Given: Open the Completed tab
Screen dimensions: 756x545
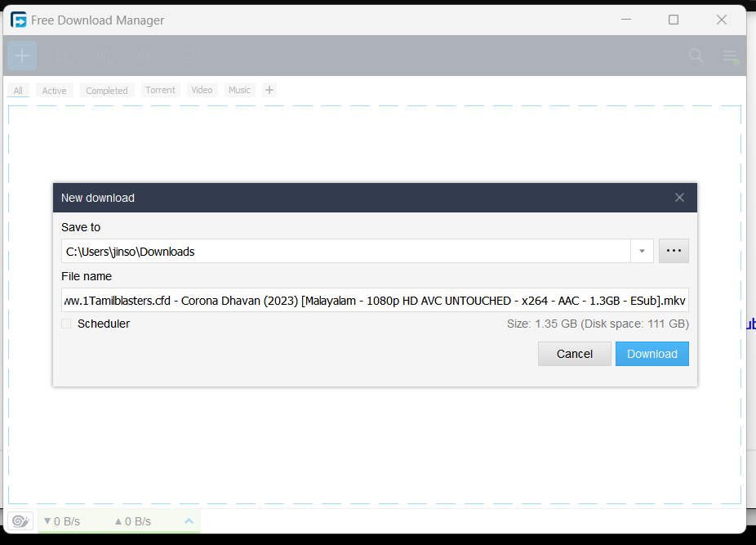Looking at the screenshot, I should click(107, 90).
